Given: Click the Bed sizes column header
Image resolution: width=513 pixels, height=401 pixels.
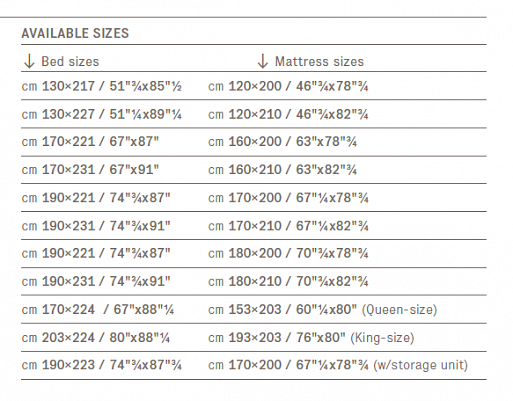Looking at the screenshot, I should (70, 62).
